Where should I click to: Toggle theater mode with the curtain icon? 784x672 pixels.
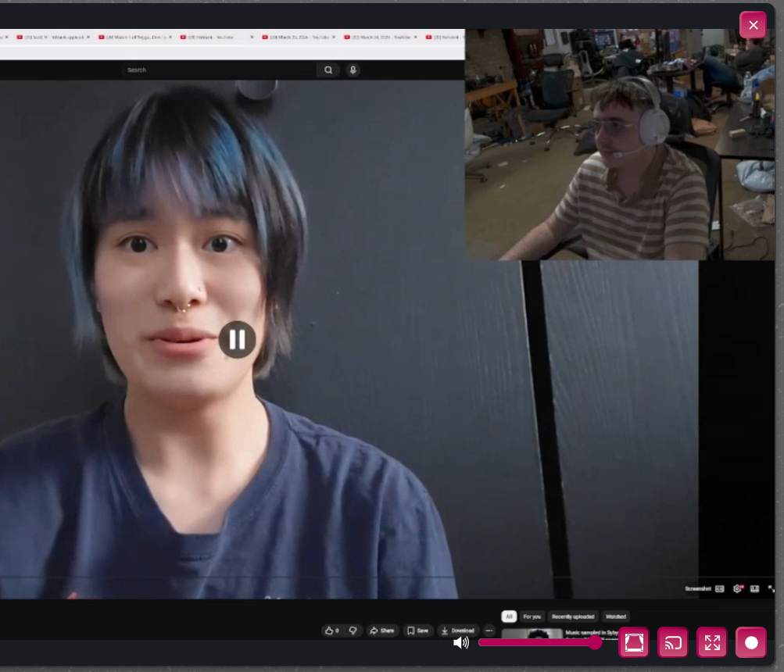coord(634,642)
